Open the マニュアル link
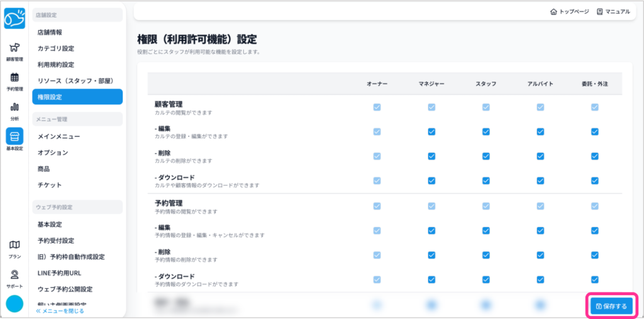This screenshot has height=319, width=644. [x=613, y=11]
